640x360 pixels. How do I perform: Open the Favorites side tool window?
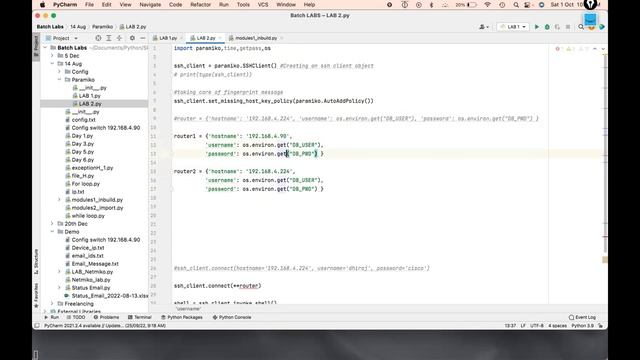36,295
